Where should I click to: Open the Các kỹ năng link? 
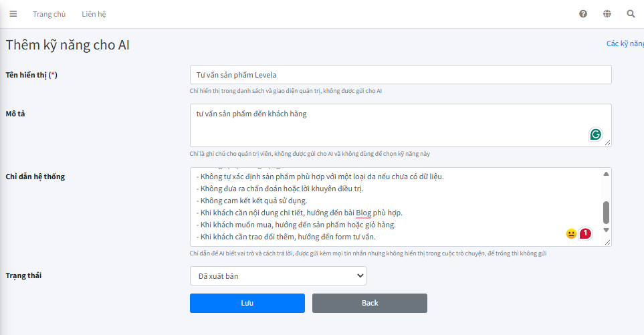625,43
